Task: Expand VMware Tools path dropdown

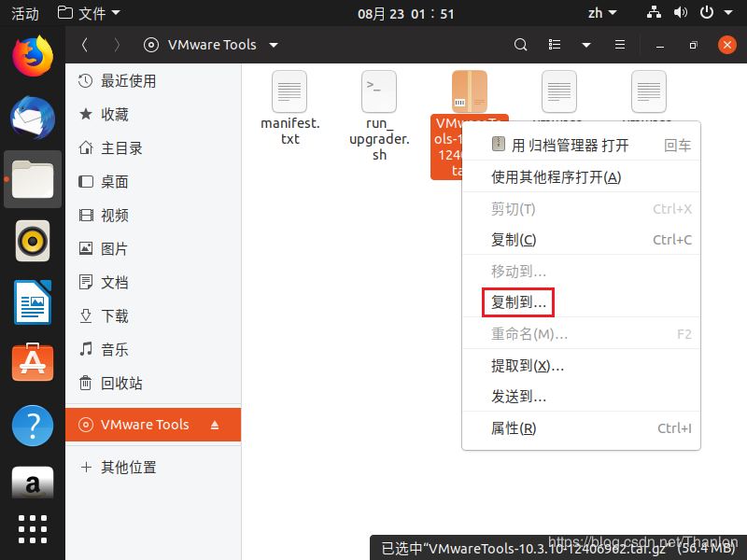Action: click(x=274, y=45)
